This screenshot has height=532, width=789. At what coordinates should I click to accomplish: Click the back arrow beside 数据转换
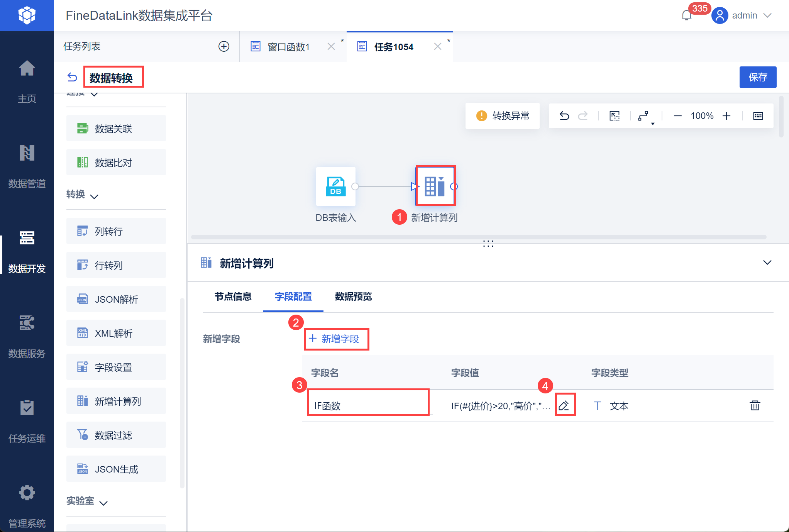[x=72, y=77]
